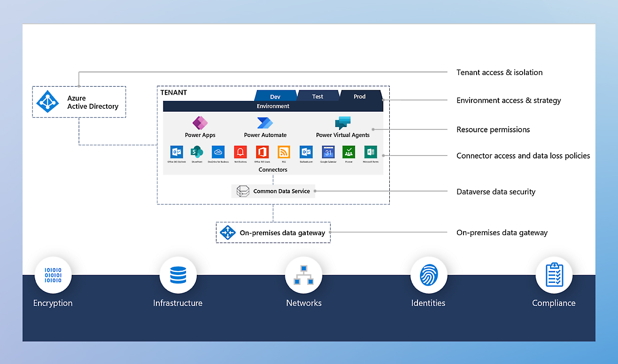Click the Encryption caption text
This screenshot has height=364, width=618.
pos(53,303)
